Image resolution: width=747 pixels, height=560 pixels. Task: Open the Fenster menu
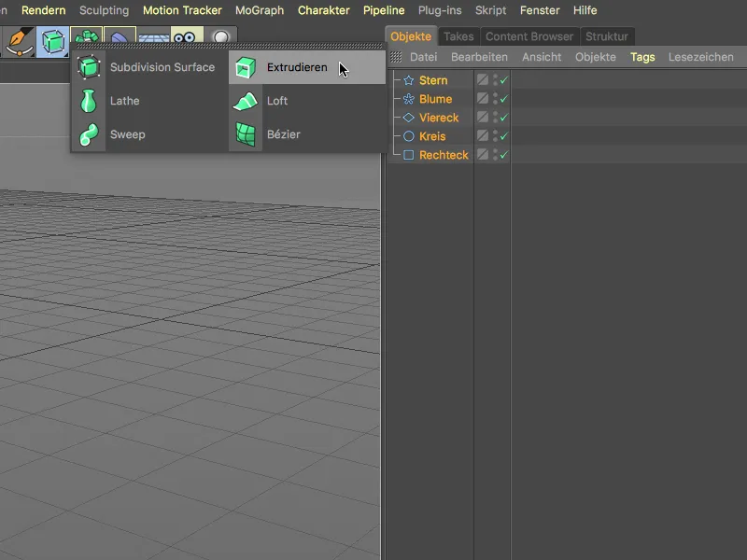click(540, 10)
